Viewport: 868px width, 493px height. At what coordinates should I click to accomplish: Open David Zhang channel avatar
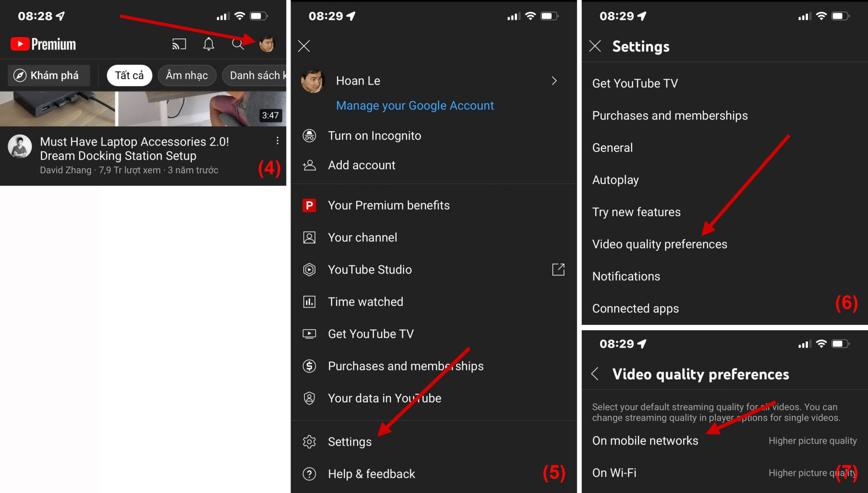coord(20,147)
